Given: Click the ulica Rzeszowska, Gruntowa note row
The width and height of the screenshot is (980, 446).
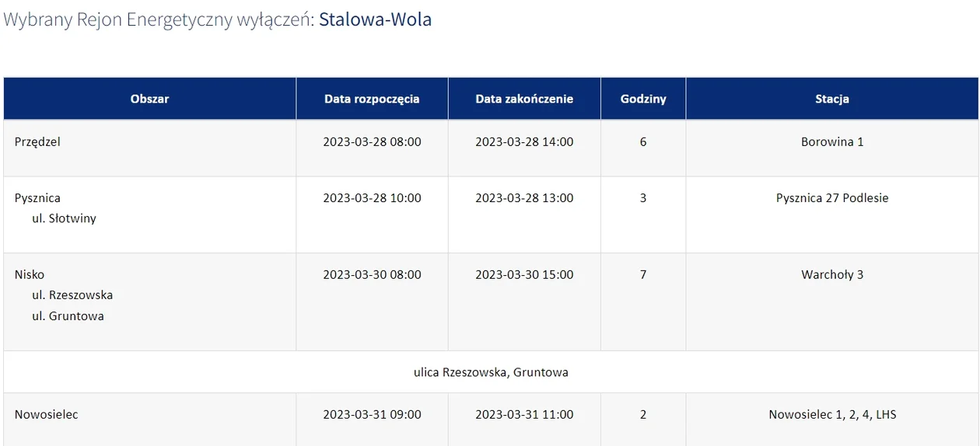Looking at the screenshot, I should [x=491, y=372].
